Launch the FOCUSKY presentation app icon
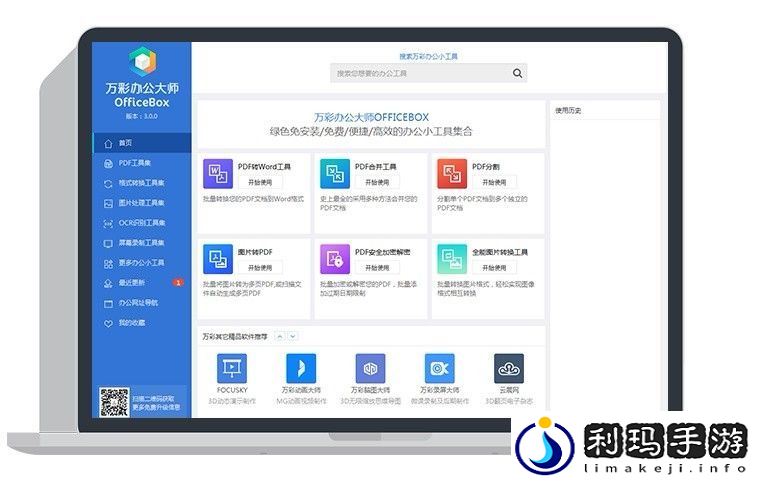This screenshot has width=761, height=481. (x=232, y=368)
